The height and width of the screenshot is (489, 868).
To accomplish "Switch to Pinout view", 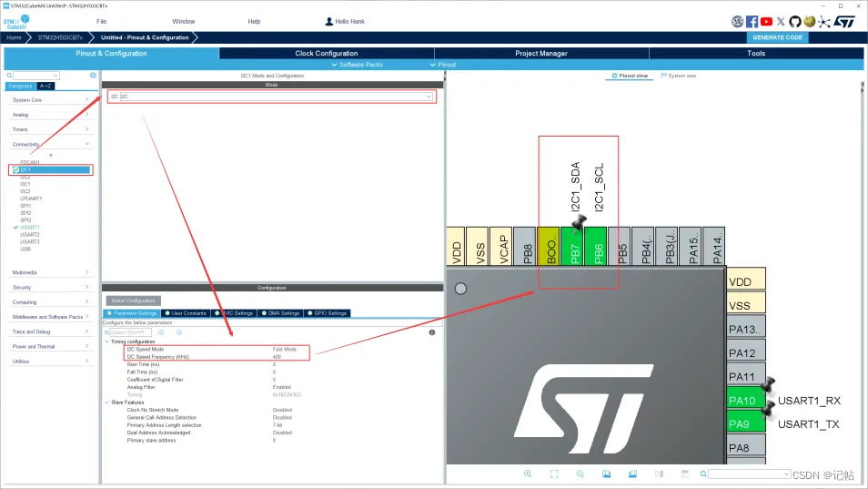I will pos(630,76).
